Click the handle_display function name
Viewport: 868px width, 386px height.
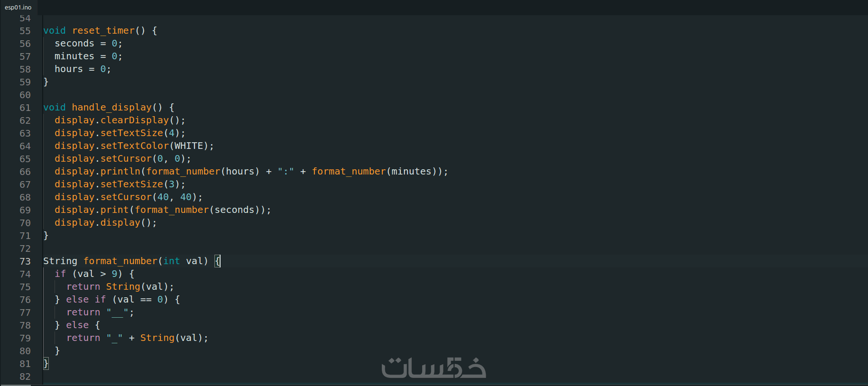111,108
